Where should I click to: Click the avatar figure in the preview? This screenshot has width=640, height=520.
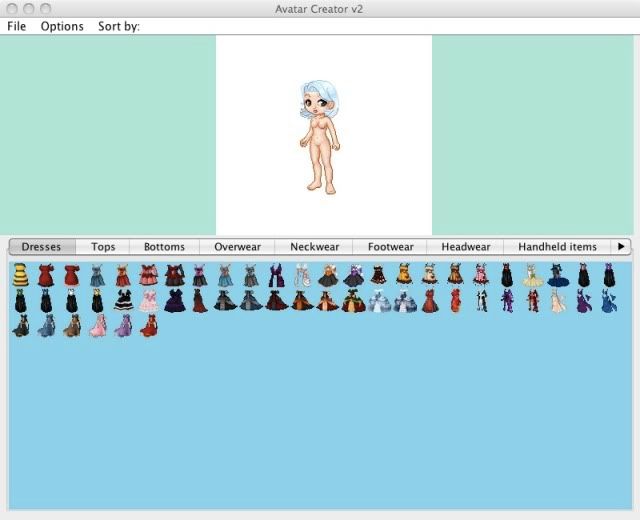pos(319,137)
